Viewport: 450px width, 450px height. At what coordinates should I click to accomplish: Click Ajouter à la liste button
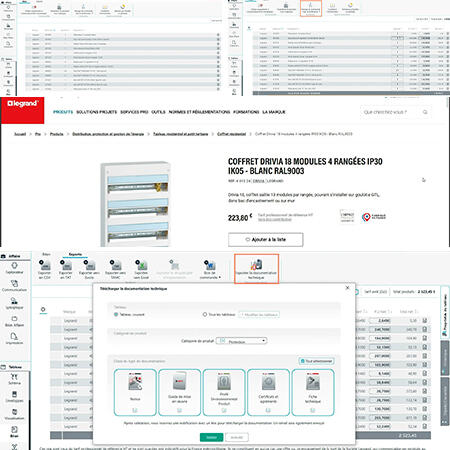pyautogui.click(x=266, y=240)
